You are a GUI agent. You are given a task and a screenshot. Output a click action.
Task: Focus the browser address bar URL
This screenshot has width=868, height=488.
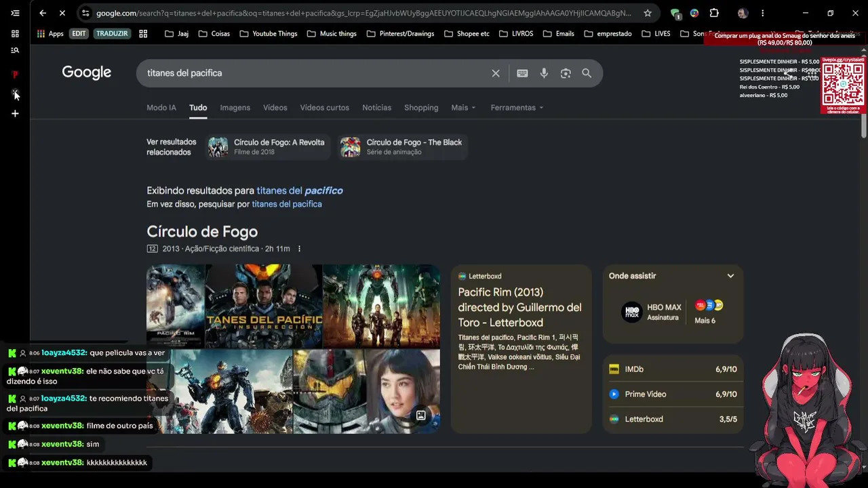point(363,13)
